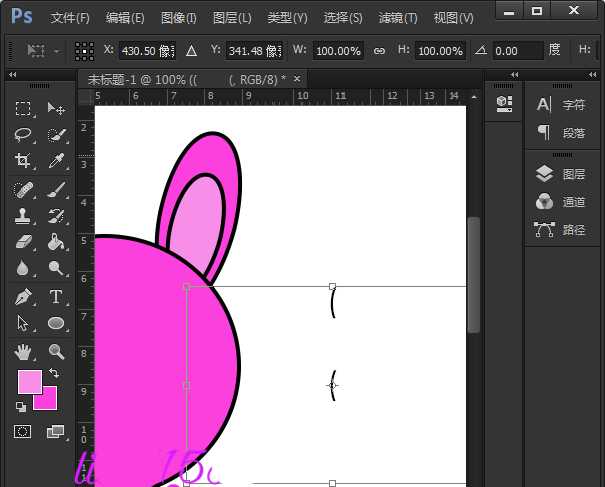Select the Zoom magnifier tool
The image size is (605, 487).
[56, 351]
